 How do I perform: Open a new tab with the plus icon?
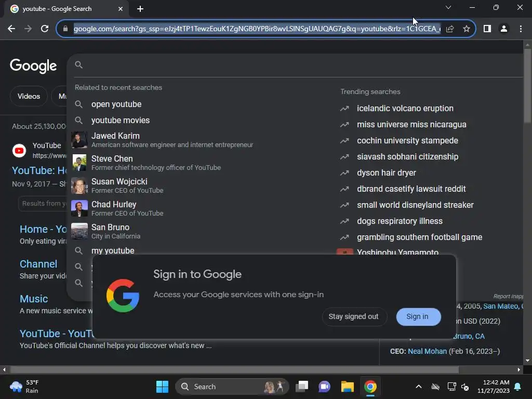[x=140, y=9]
